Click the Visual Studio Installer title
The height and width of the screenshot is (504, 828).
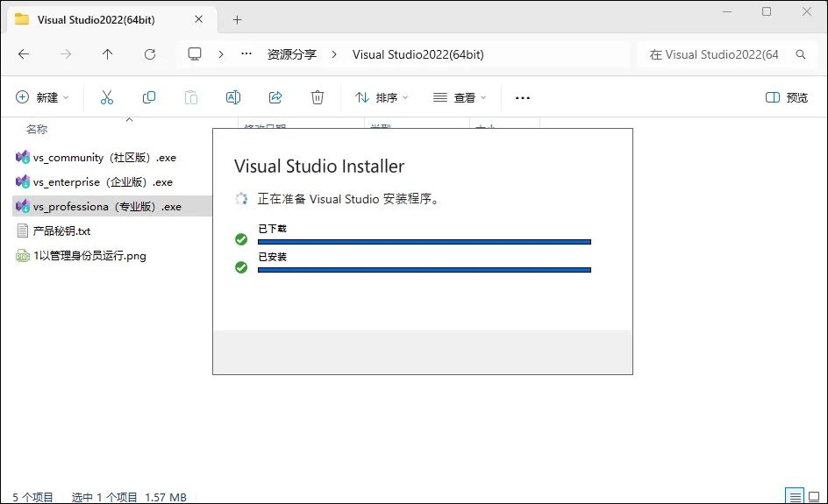319,167
